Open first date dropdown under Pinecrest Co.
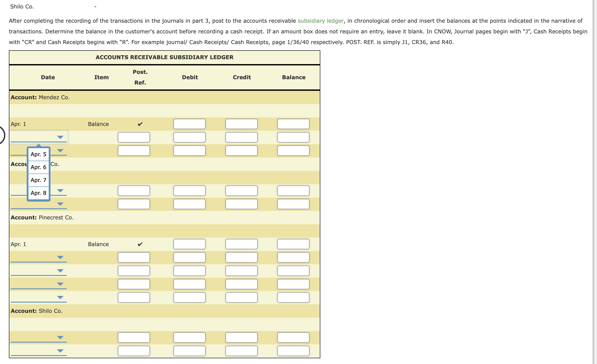 coord(60,257)
